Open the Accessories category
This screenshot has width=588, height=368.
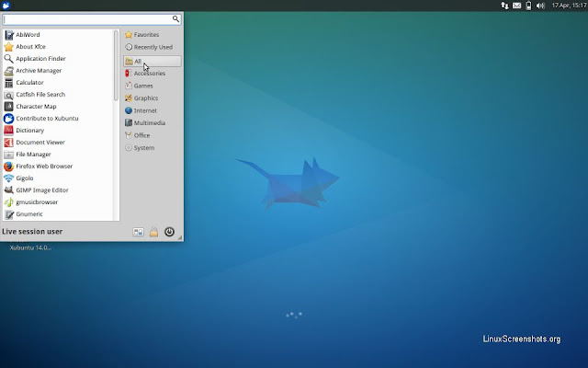pos(153,74)
